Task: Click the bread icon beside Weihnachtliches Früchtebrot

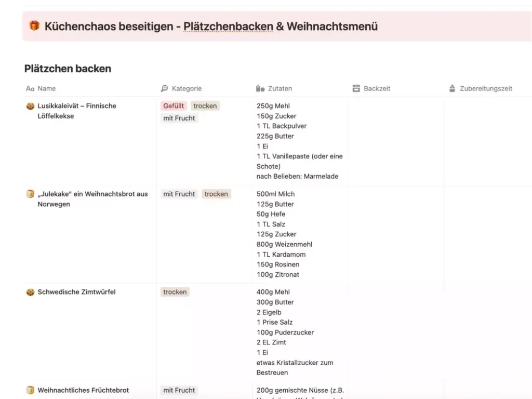Action: tap(30, 390)
